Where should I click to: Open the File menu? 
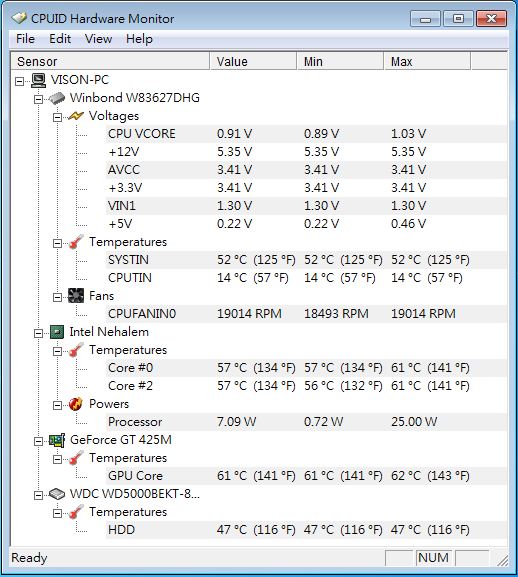25,39
